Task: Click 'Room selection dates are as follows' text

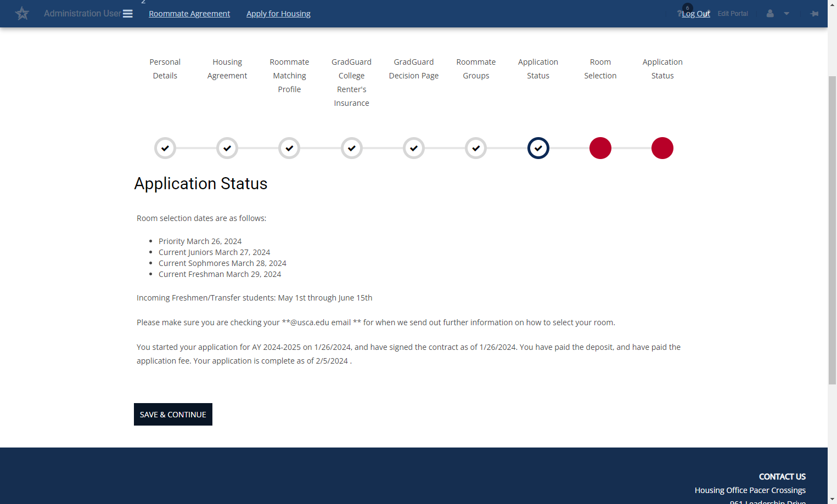Action: [x=201, y=218]
